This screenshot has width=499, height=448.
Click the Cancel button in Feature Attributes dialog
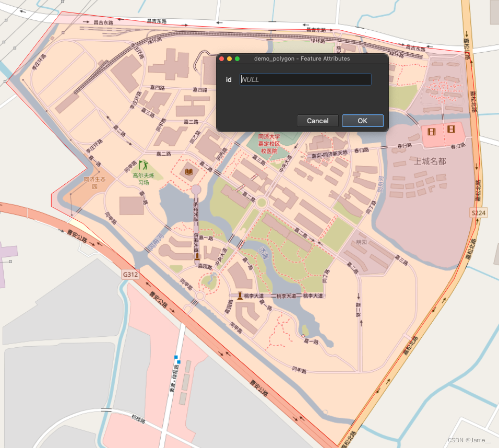pos(317,121)
